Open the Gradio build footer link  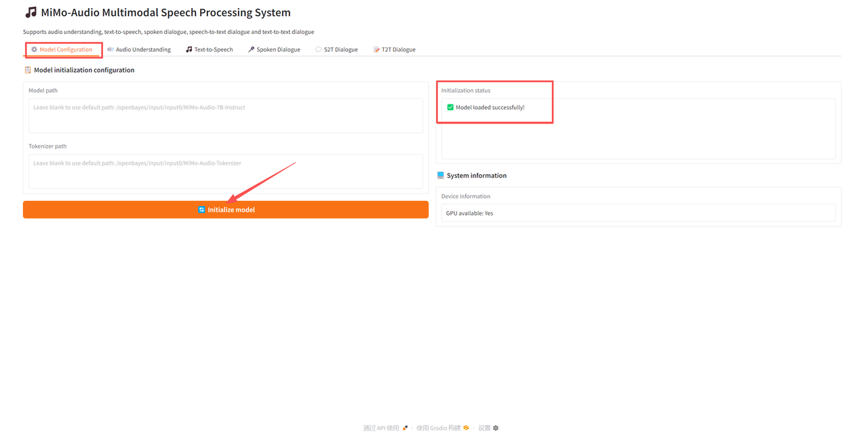(443, 428)
